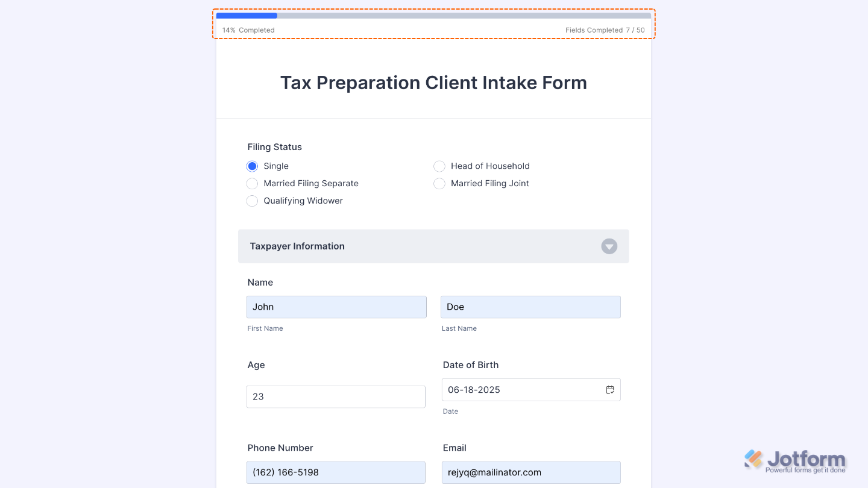Pick the Married Filing Separate option

coord(252,183)
